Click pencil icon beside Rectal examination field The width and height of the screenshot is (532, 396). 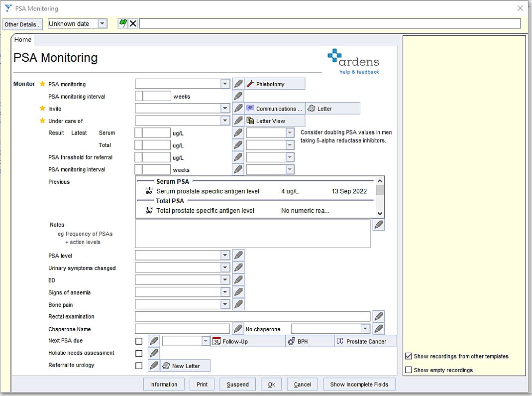click(379, 316)
